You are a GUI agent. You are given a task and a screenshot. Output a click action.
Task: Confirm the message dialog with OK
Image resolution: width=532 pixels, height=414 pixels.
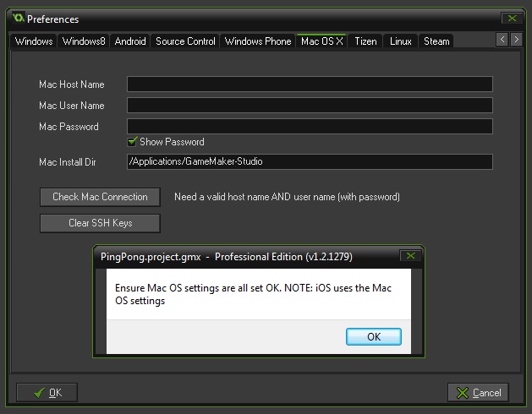373,336
